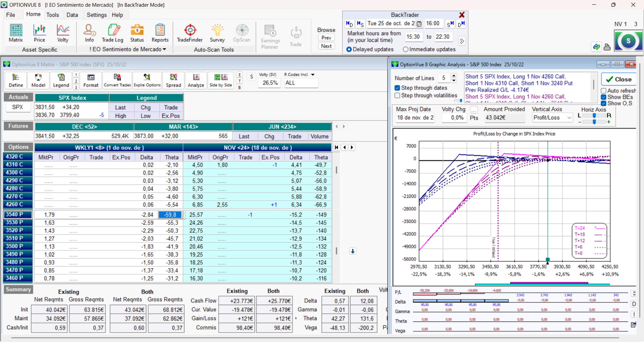The image size is (644, 342).
Task: Step back one day in BackTrader
Action: click(x=349, y=23)
